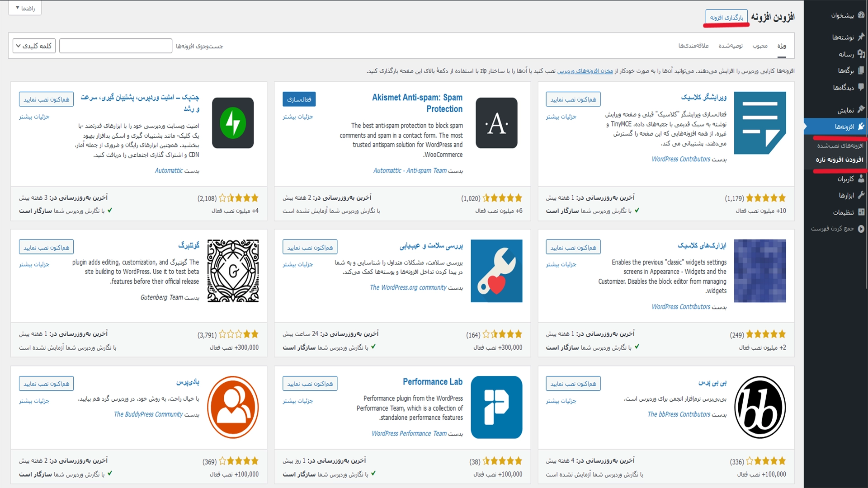Open کلمه کلیدی search type dropdown
Image resolution: width=868 pixels, height=488 pixels.
click(x=34, y=46)
